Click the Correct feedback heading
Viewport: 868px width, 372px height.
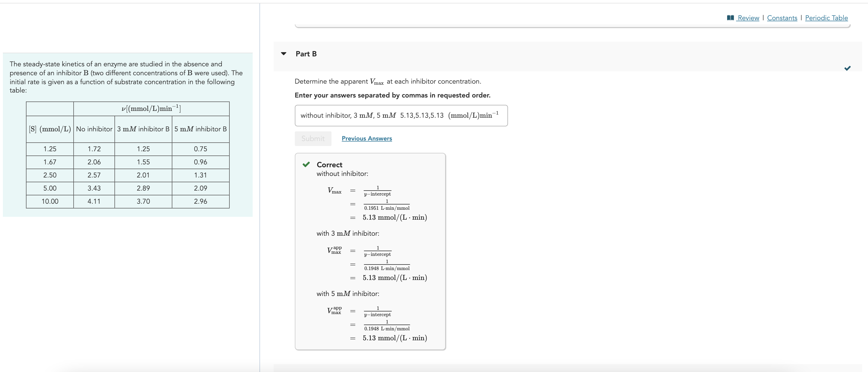tap(329, 165)
